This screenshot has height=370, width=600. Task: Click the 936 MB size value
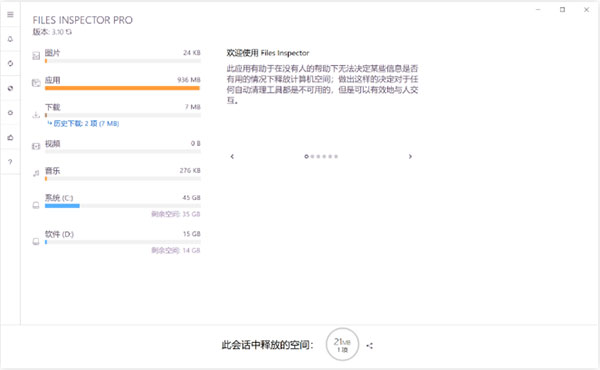point(189,80)
